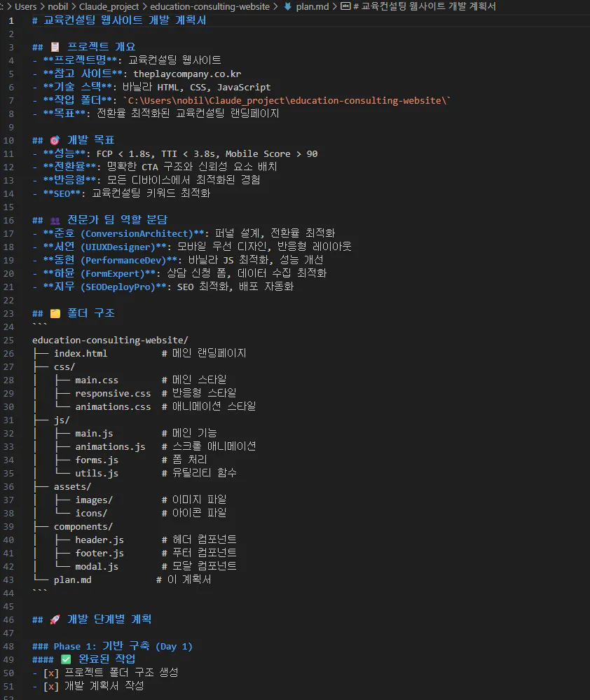Screen dimensions: 590x700
Task: Click 'utils.js' in the folder tree
Action: point(97,473)
